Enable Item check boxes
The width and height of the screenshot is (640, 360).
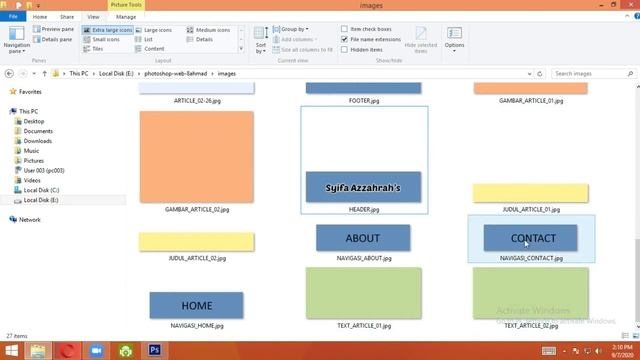coord(344,29)
